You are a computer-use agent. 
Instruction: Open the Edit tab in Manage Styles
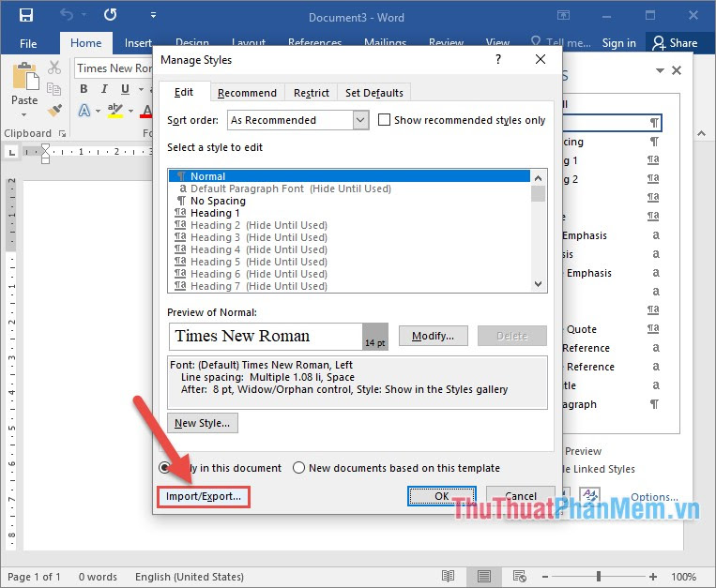click(x=184, y=92)
